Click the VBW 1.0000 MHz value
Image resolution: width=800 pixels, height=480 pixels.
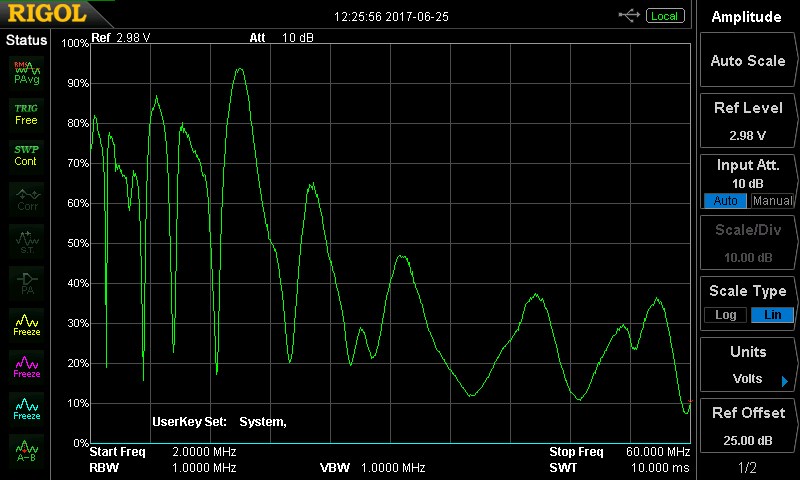coord(393,468)
